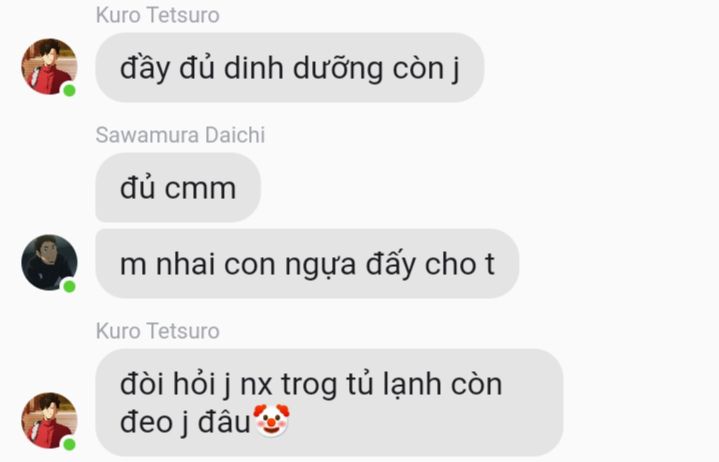Click 'Kuro Tetsuro' name above 'đòi hỏi j' message
719x462 pixels.
pos(158,331)
